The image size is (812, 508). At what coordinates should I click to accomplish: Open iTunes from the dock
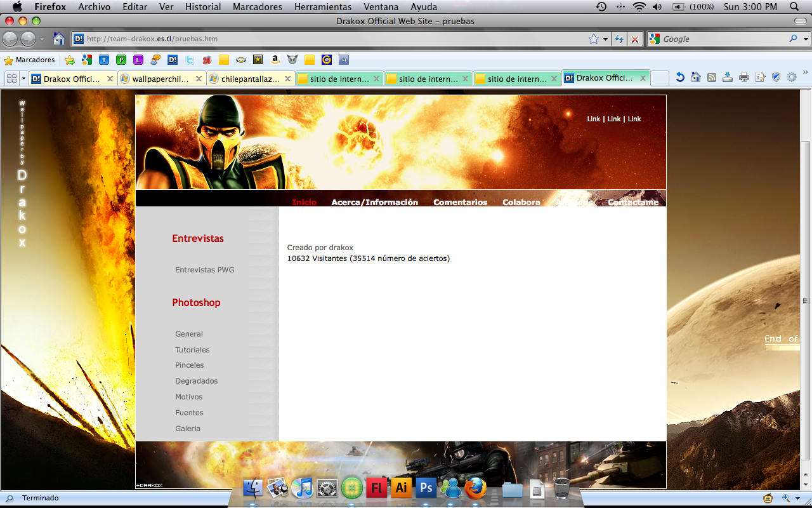pos(303,488)
